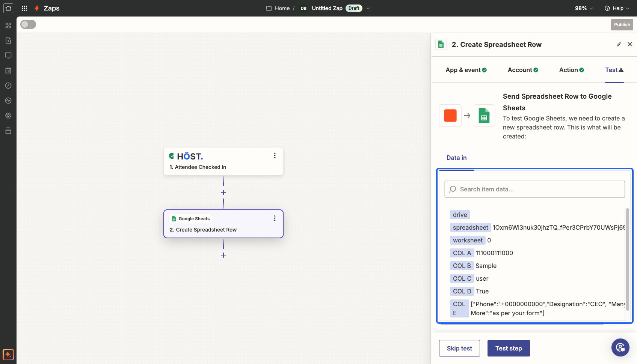The width and height of the screenshot is (637, 364).
Task: Click the drive field label
Action: 460,215
